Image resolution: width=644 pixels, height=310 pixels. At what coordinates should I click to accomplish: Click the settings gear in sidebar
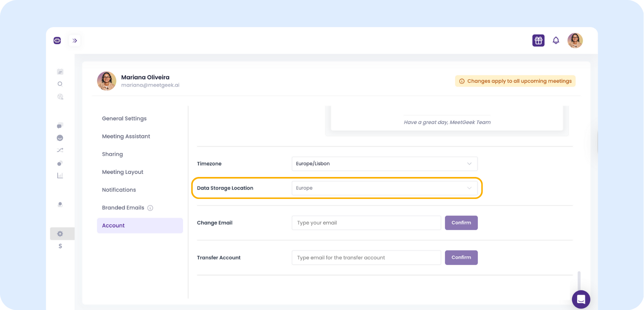60,234
